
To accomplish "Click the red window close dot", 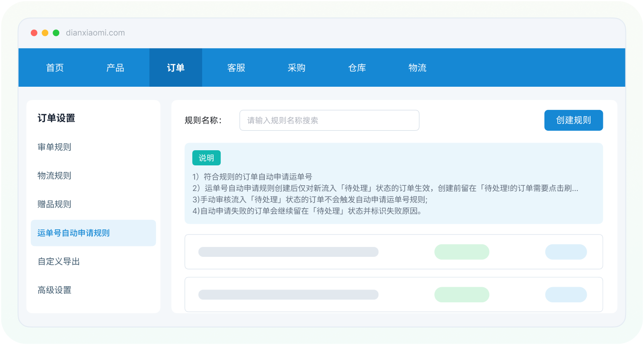I will click(34, 33).
